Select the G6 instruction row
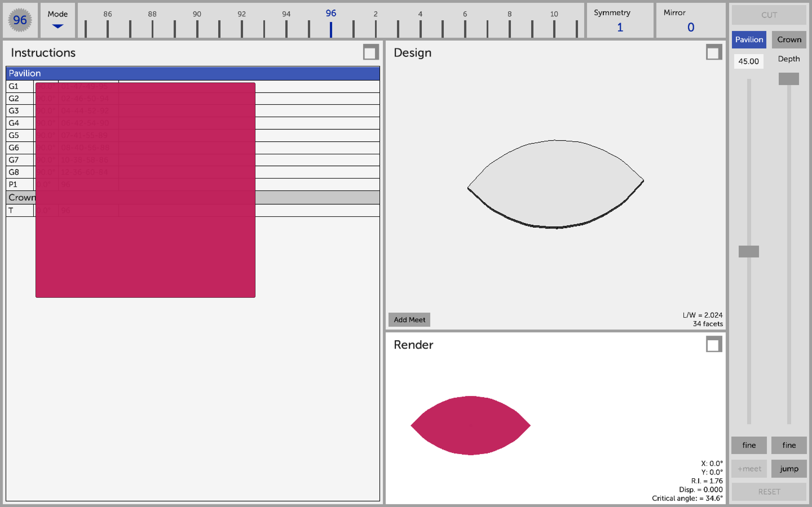 (x=193, y=148)
